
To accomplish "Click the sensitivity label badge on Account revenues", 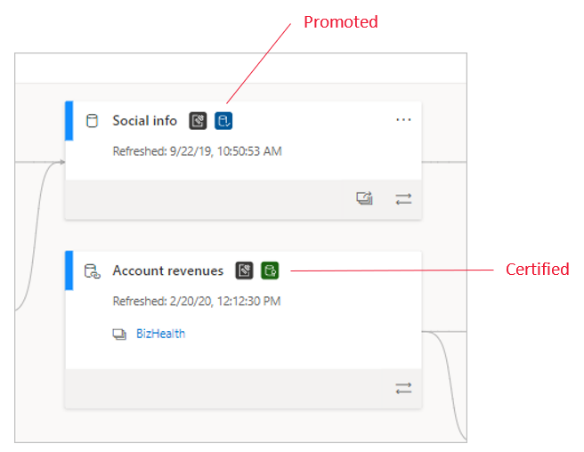I will tap(244, 270).
